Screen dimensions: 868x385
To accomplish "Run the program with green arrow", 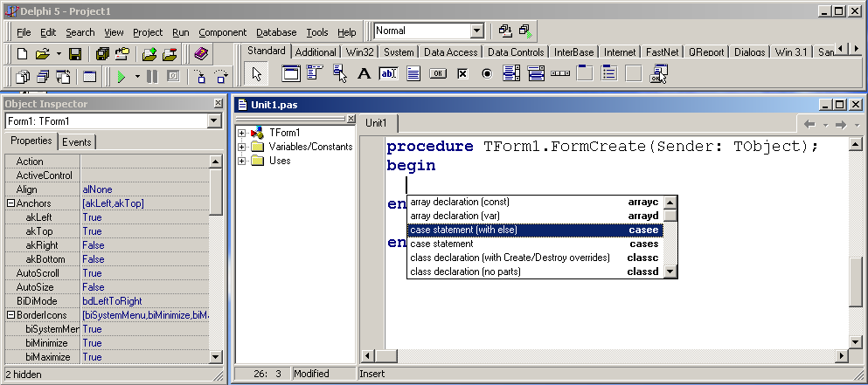I will (x=122, y=76).
